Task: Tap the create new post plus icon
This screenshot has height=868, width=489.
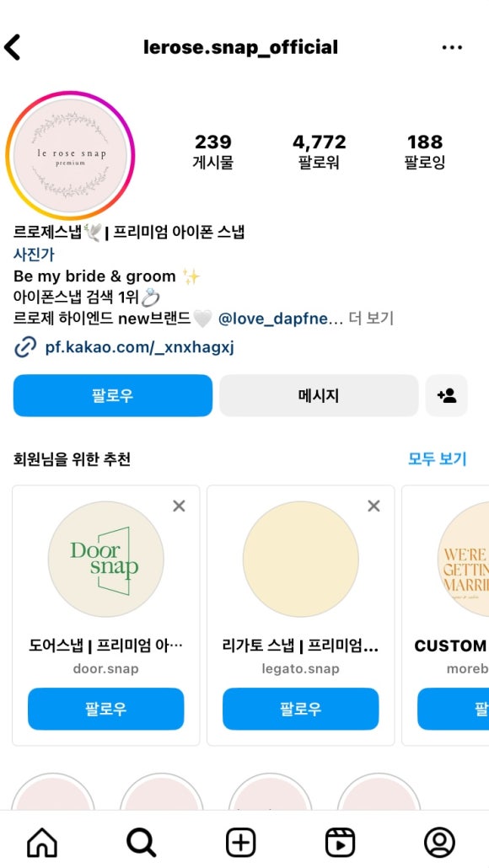Action: (x=241, y=843)
